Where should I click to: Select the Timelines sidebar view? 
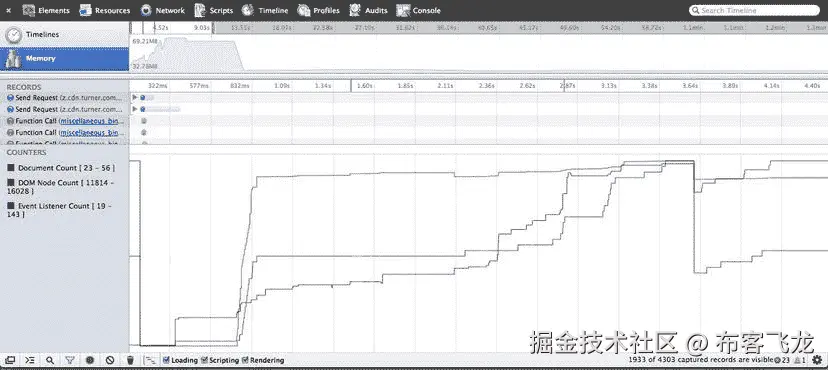click(x=64, y=35)
